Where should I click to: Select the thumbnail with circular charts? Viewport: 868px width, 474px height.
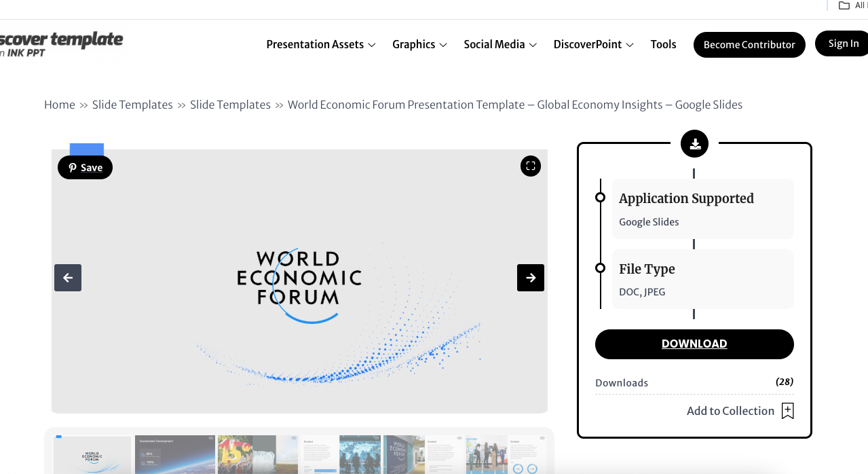506,455
